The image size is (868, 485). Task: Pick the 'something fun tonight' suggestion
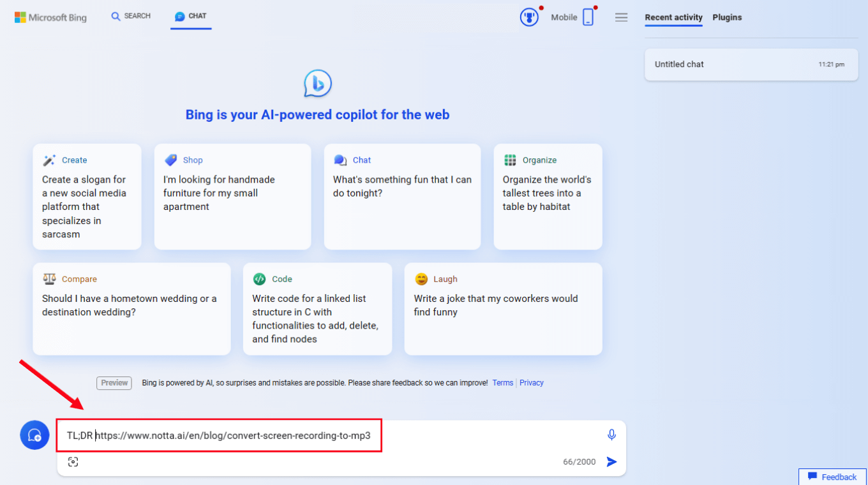click(x=402, y=197)
